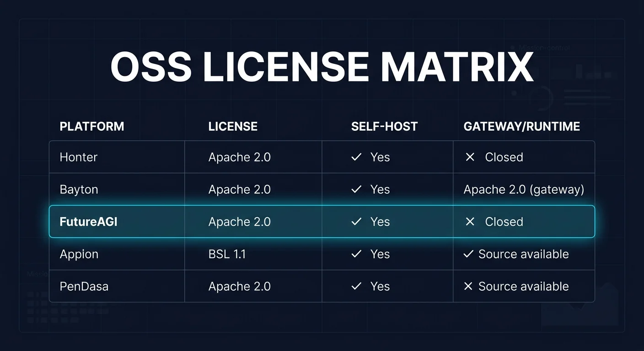644x351 pixels.
Task: Click the X icon in FutureAGI's Gateway cell
Action: pyautogui.click(x=470, y=222)
